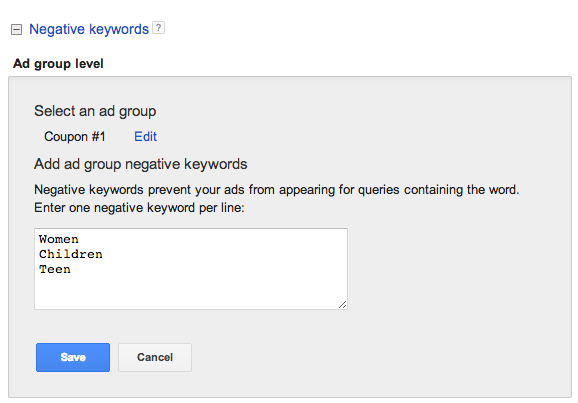Screen dimensions: 578x403
Task: Click the Select an ad group label
Action: [95, 111]
